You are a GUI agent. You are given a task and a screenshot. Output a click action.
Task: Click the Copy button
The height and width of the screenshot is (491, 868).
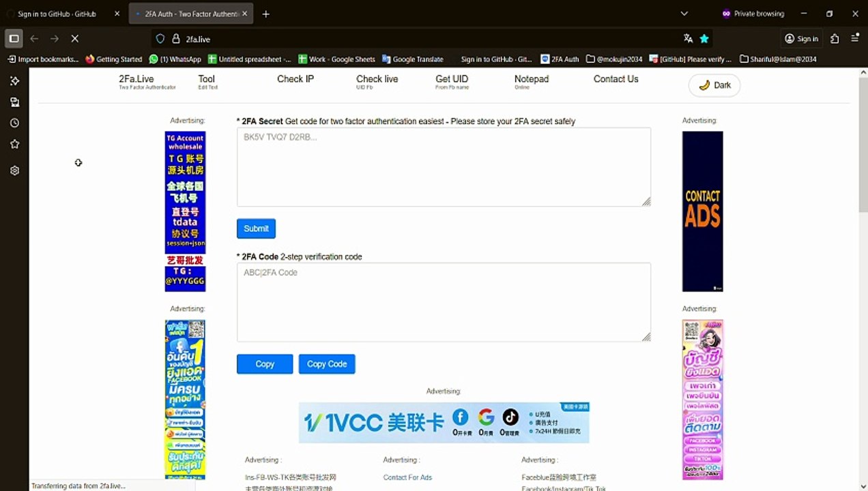pos(265,364)
